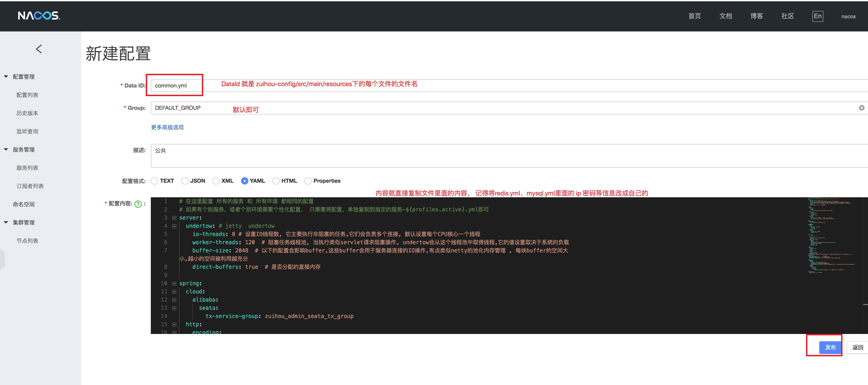Fold the seata: block on line 13
868x385 pixels.
coord(174,308)
